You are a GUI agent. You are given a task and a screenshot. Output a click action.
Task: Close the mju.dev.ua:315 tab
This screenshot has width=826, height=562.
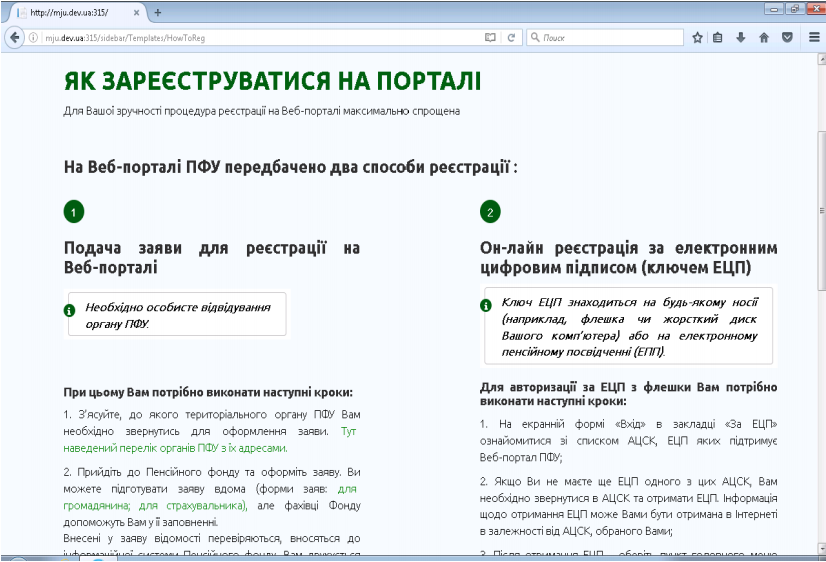(136, 12)
